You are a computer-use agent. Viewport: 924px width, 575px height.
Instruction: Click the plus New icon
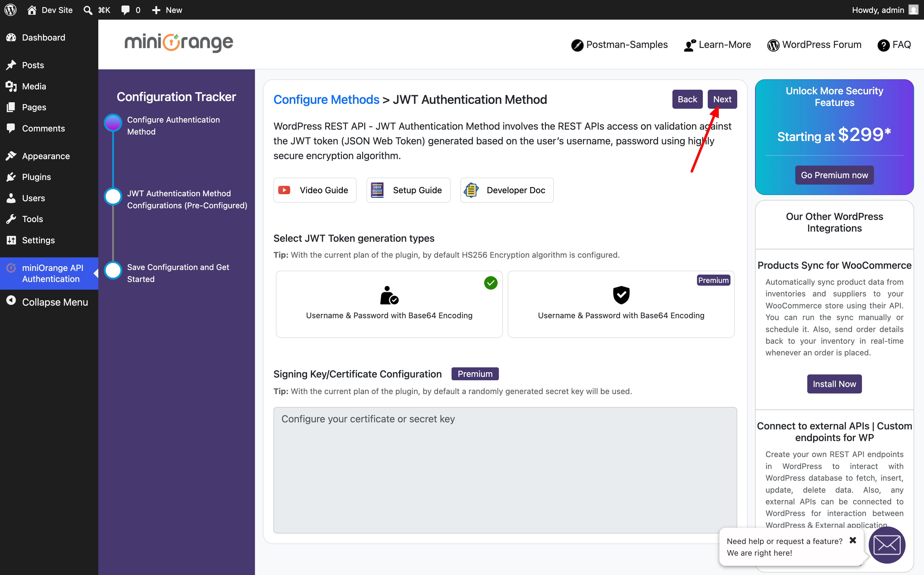coord(156,10)
